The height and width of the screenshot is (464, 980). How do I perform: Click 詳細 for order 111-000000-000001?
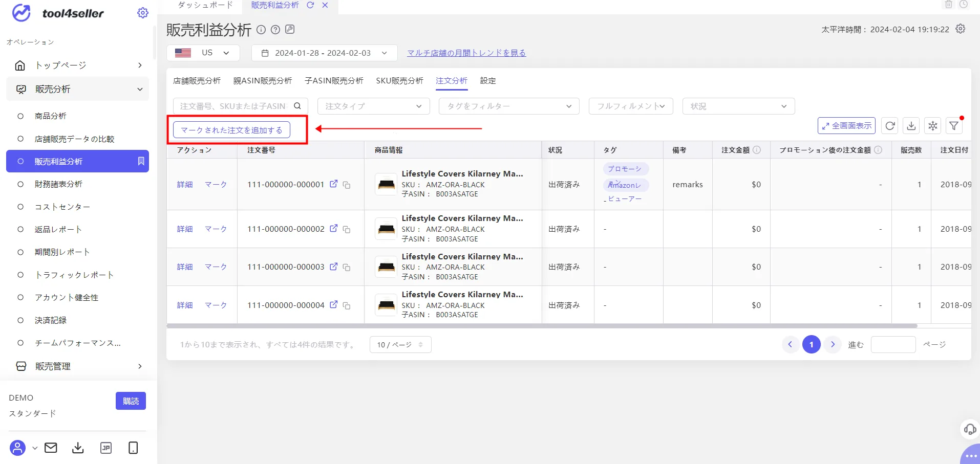pos(185,184)
